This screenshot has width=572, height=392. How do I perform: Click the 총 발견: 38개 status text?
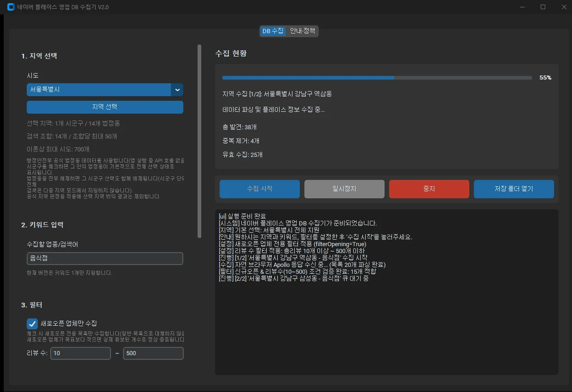(239, 127)
